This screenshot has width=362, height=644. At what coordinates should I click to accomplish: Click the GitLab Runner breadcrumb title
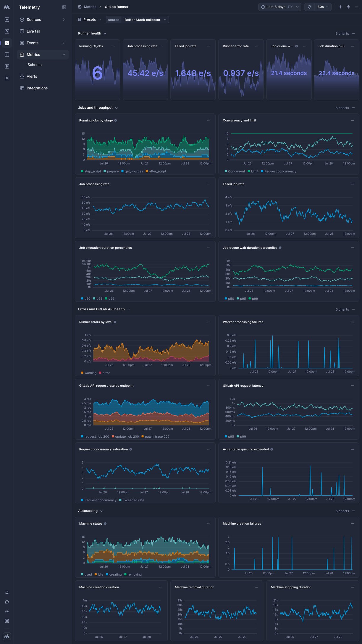[117, 7]
